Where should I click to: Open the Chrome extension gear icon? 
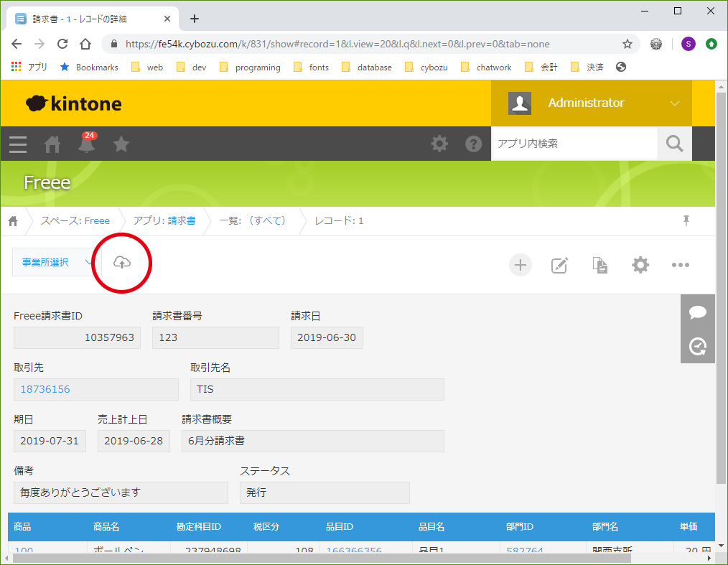click(x=656, y=44)
